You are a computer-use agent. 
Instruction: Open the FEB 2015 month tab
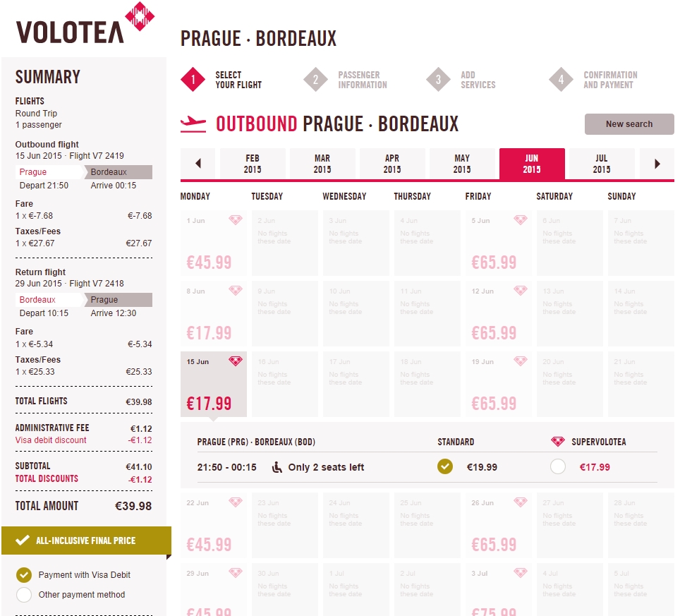point(253,164)
